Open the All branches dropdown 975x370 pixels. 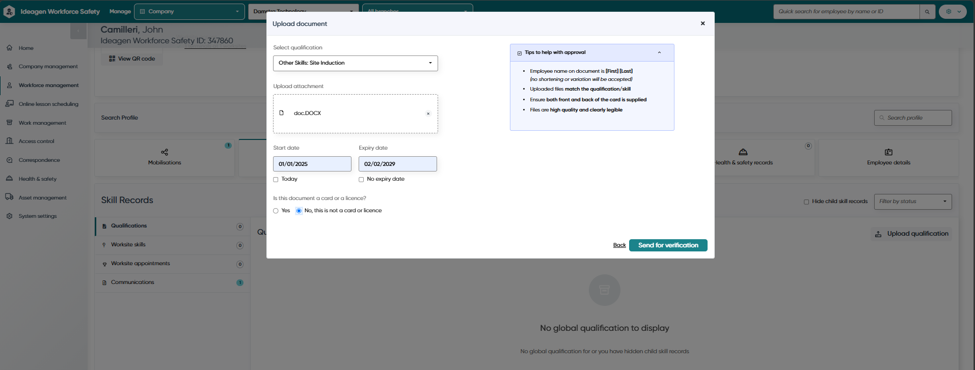tap(417, 11)
